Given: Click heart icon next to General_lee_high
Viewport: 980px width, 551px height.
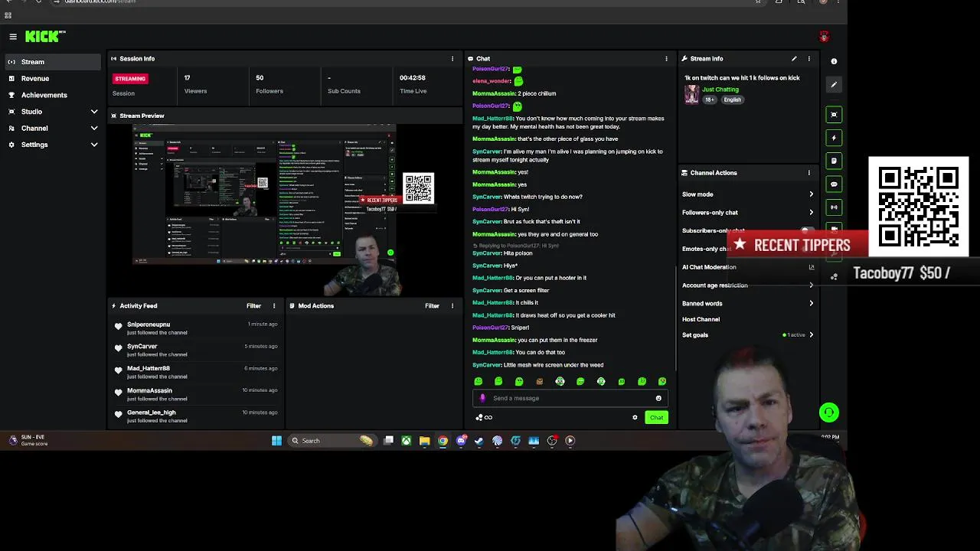Looking at the screenshot, I should coord(118,415).
